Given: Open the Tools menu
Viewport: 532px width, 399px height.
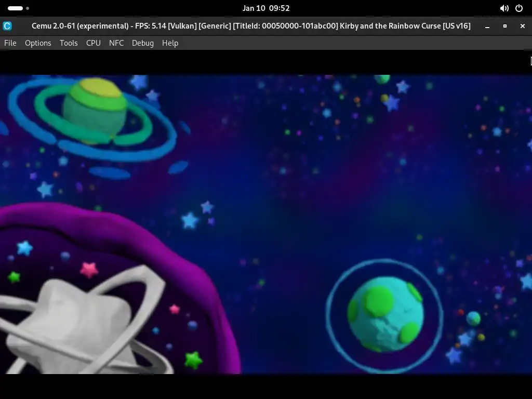Looking at the screenshot, I should click(69, 43).
